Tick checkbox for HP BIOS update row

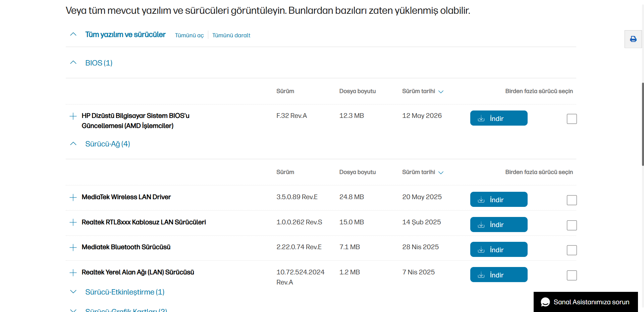[572, 119]
